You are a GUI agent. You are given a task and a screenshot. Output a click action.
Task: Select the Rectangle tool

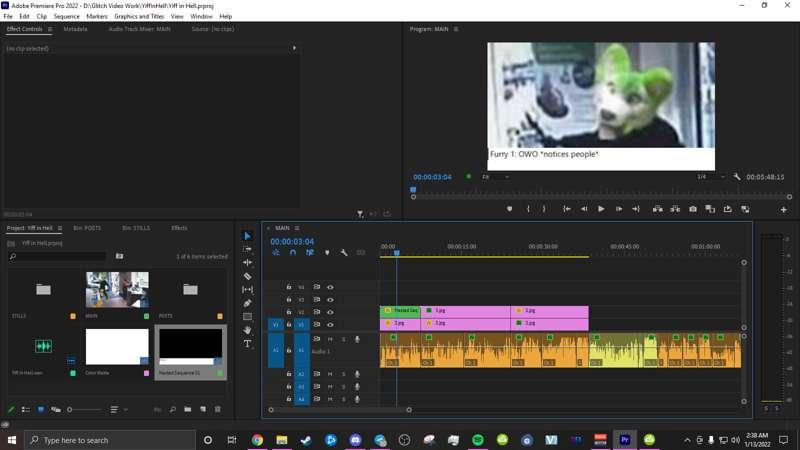coord(247,316)
